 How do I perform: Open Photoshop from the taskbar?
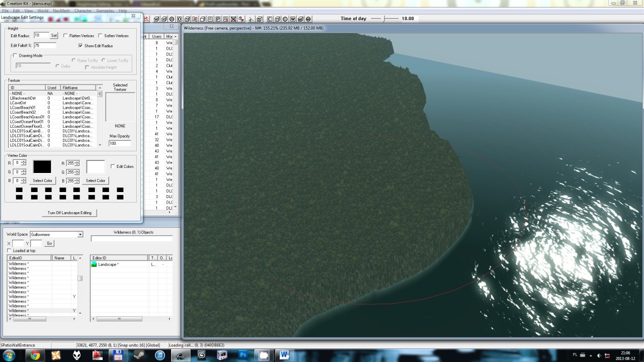[243, 355]
